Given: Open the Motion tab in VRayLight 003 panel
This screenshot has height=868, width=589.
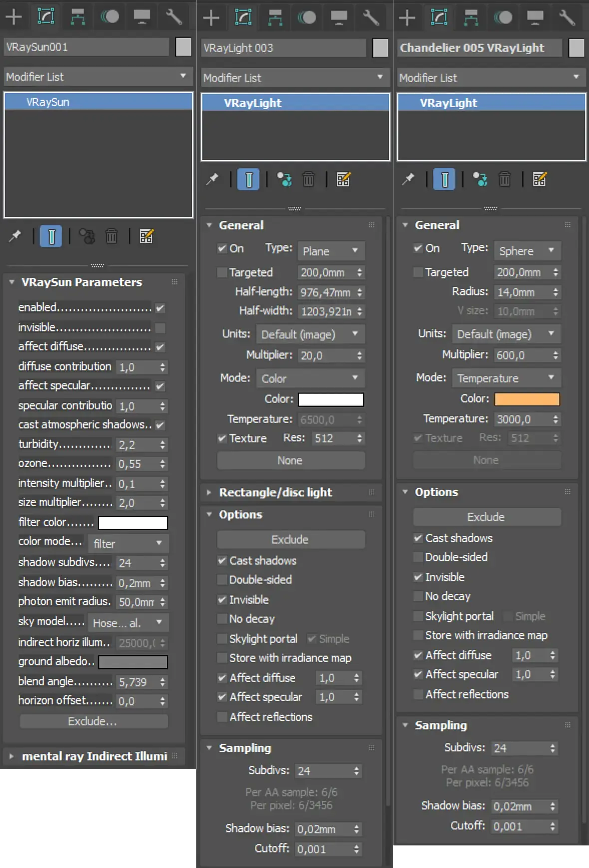Looking at the screenshot, I should point(307,18).
